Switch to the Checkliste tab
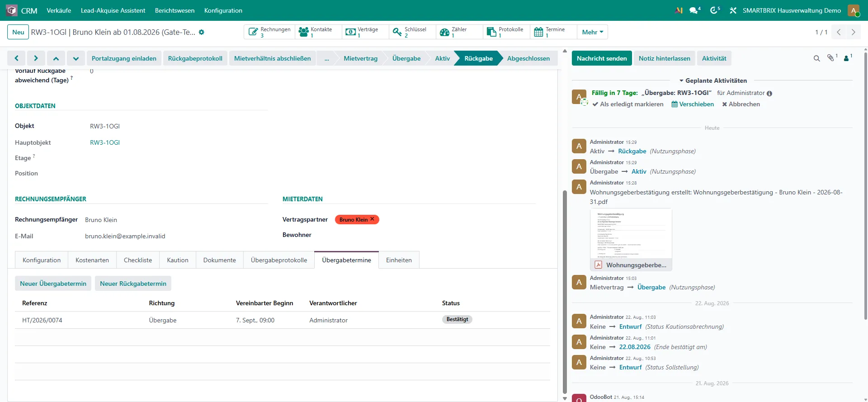Screen dimensions: 868x402 (138, 260)
